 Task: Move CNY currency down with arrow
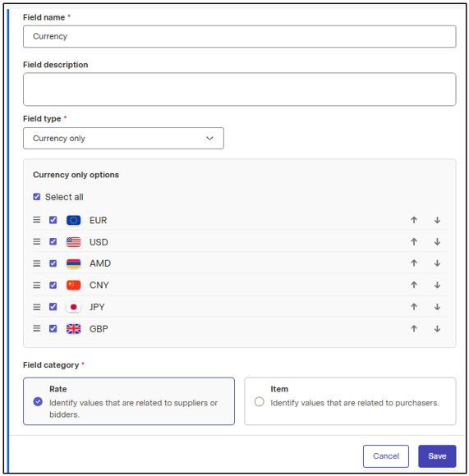tap(437, 285)
